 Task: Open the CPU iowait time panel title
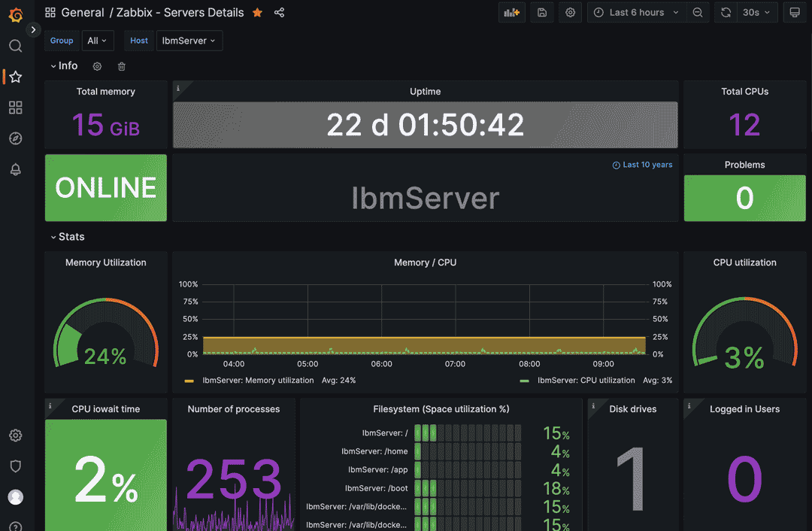[x=106, y=409]
